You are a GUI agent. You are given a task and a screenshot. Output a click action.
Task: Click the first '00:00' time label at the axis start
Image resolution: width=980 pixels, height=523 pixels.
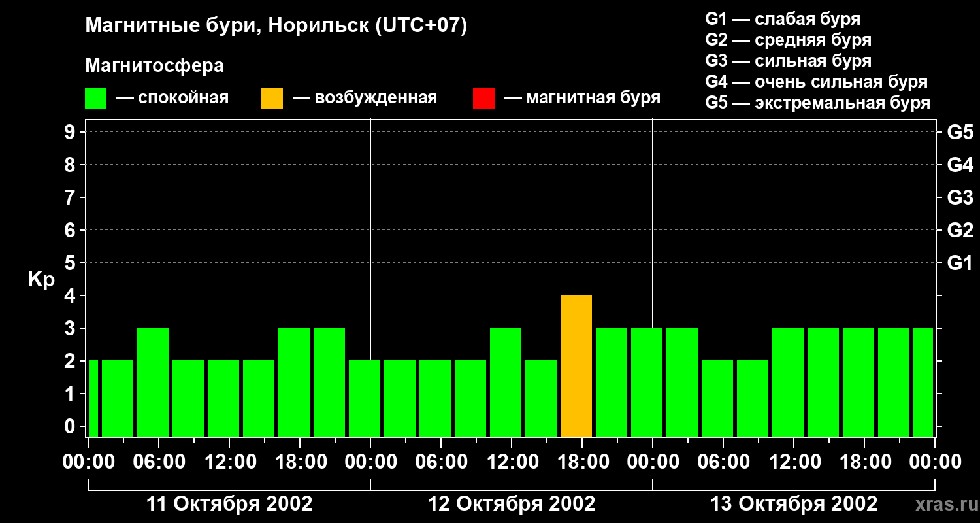[x=88, y=462]
